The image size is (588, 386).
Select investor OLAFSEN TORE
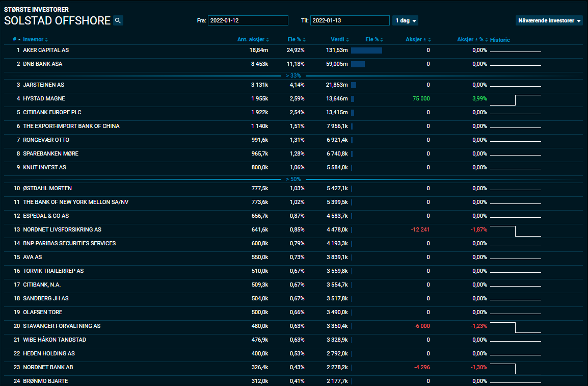coord(42,313)
